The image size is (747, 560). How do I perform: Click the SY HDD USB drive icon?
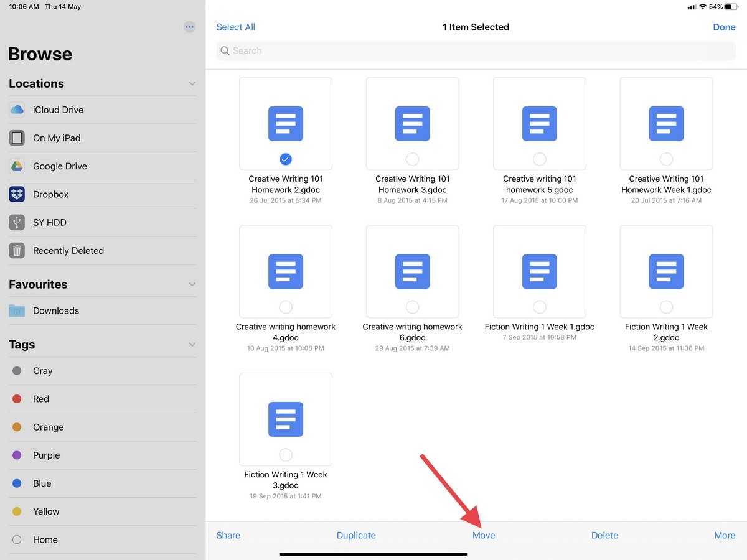17,222
